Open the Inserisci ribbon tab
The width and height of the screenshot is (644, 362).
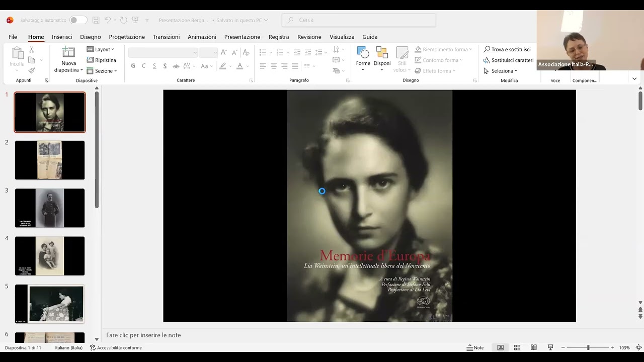tap(62, 37)
